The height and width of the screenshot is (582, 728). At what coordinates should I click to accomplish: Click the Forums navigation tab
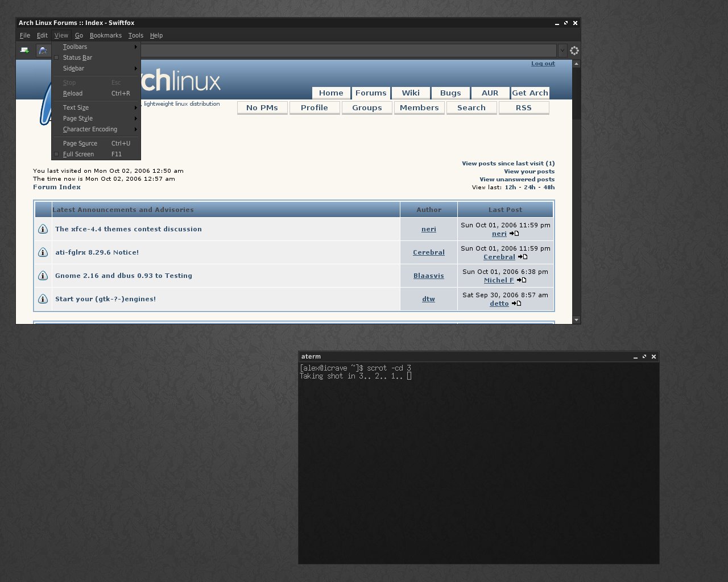(x=371, y=93)
